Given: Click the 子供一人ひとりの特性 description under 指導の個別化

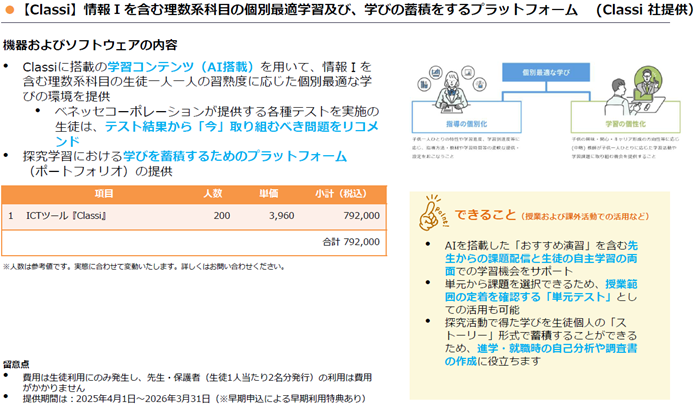Looking at the screenshot, I should coord(466,148).
